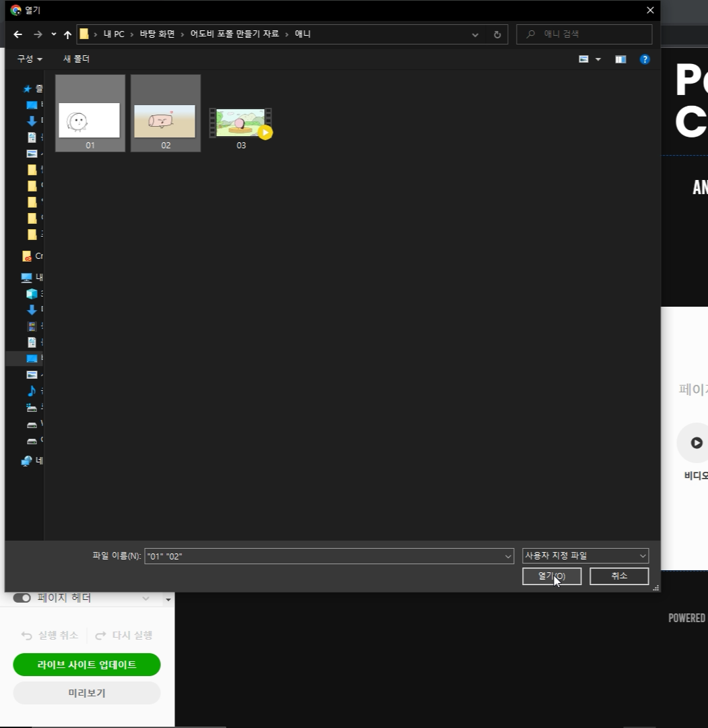Open the 구성 menu
This screenshot has height=728, width=708.
click(30, 59)
